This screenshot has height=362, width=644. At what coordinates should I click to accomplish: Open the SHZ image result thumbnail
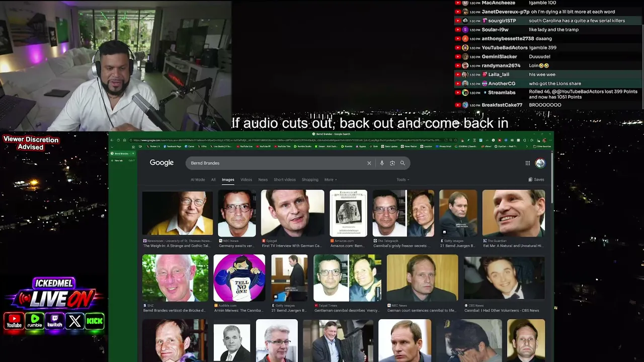click(x=175, y=278)
